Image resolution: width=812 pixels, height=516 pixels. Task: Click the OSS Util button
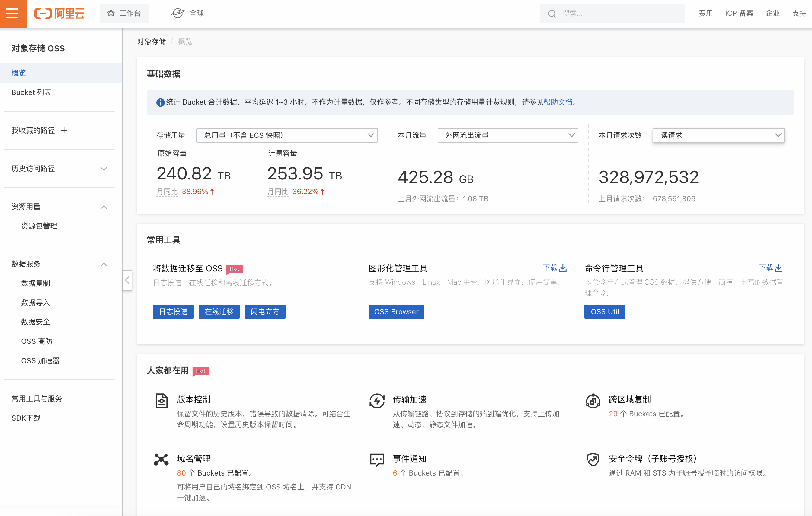click(605, 312)
